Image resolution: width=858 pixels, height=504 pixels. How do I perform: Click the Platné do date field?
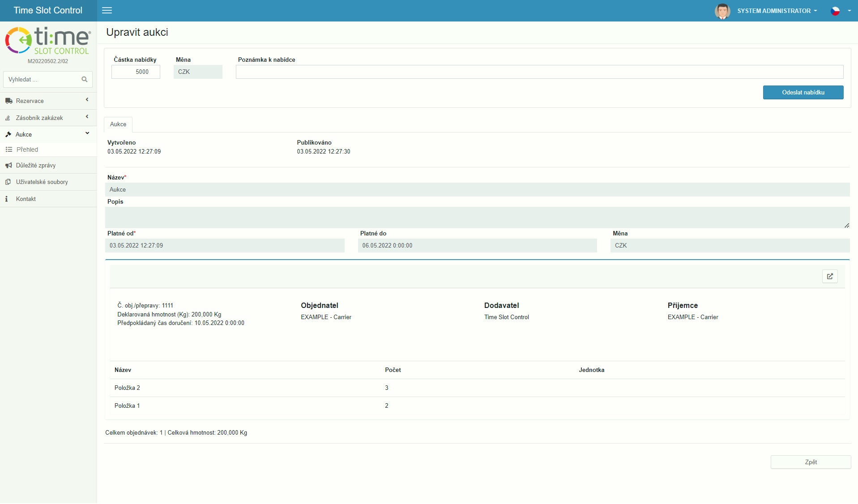[477, 245]
